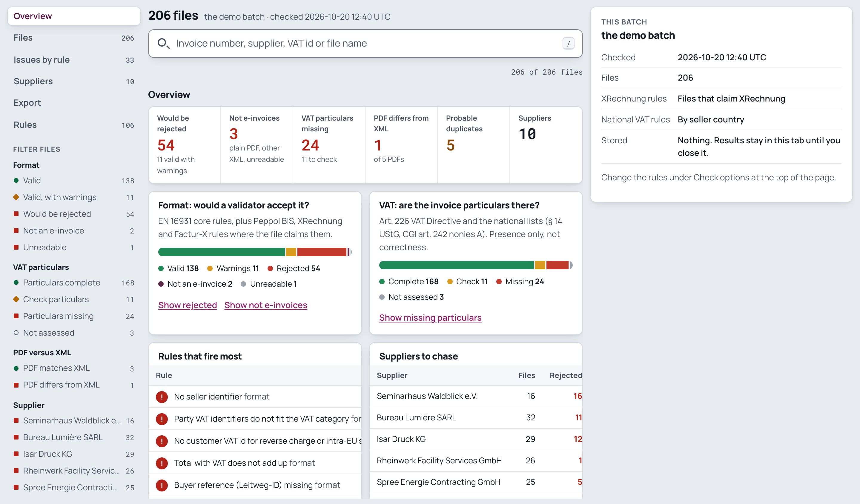Click the slash shortcut key badge
This screenshot has width=860, height=504.
[x=568, y=43]
